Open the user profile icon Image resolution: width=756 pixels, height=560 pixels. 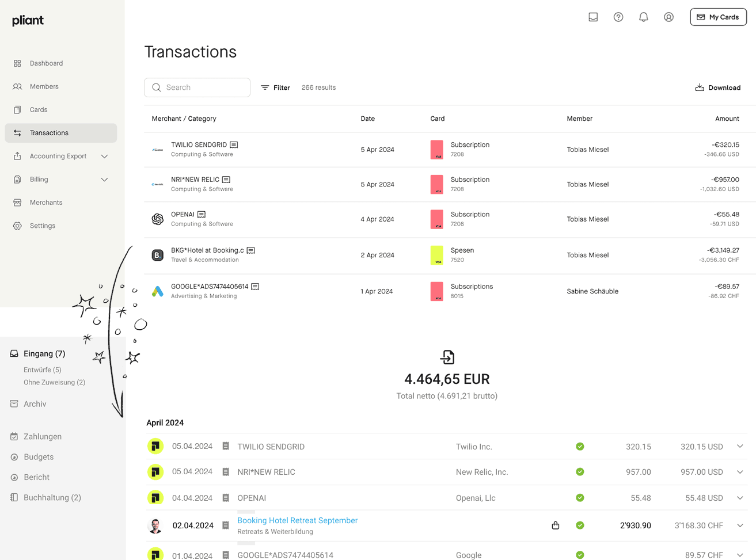click(668, 17)
